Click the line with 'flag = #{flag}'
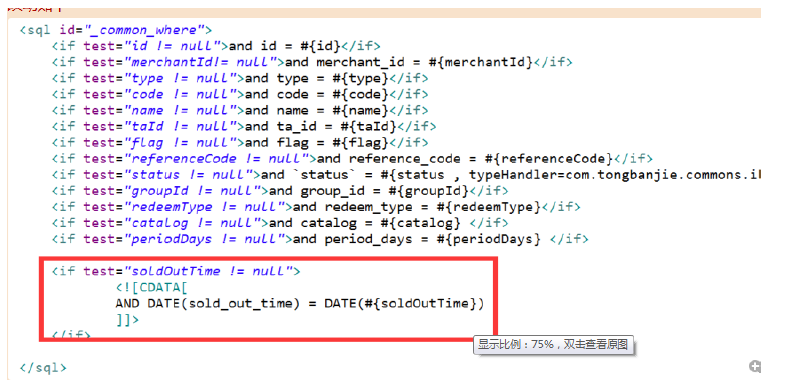Image resolution: width=792 pixels, height=380 pixels. [239, 142]
